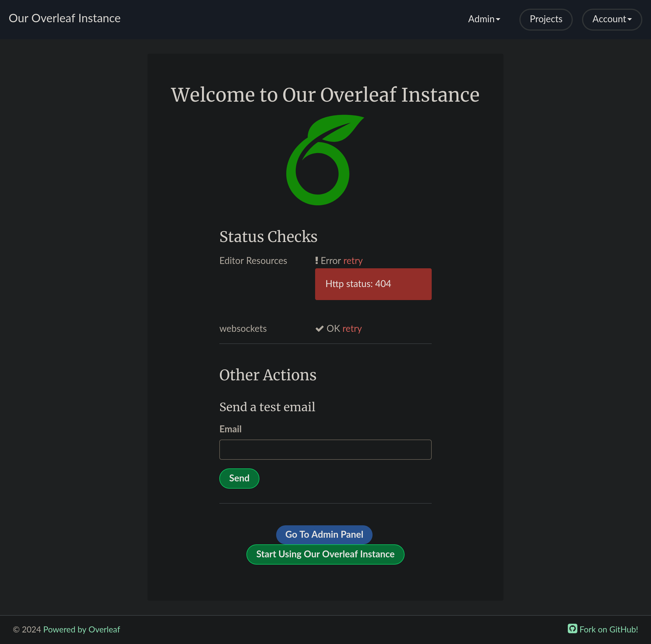Click the Http status 404 error box
Image resolution: width=651 pixels, height=644 pixels.
point(373,284)
